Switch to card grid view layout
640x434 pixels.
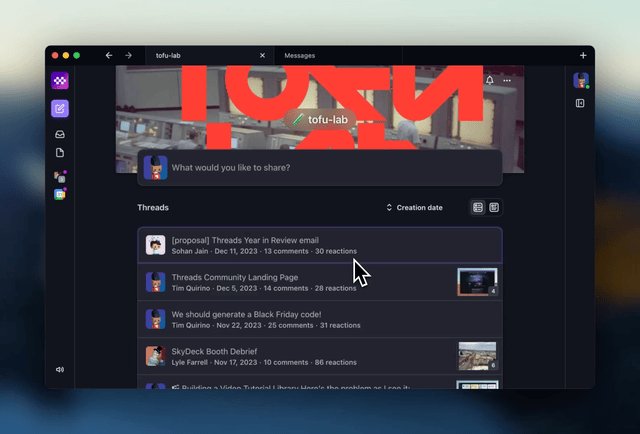coord(494,207)
